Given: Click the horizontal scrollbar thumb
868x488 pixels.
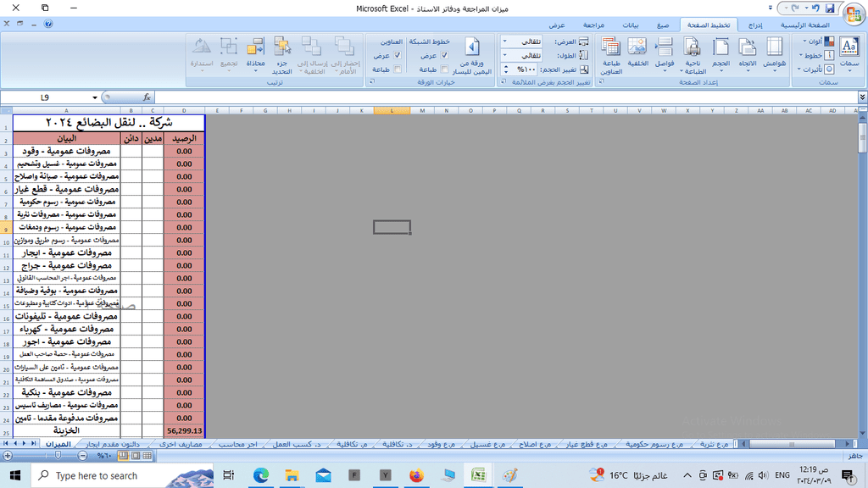Looking at the screenshot, I should [792, 444].
